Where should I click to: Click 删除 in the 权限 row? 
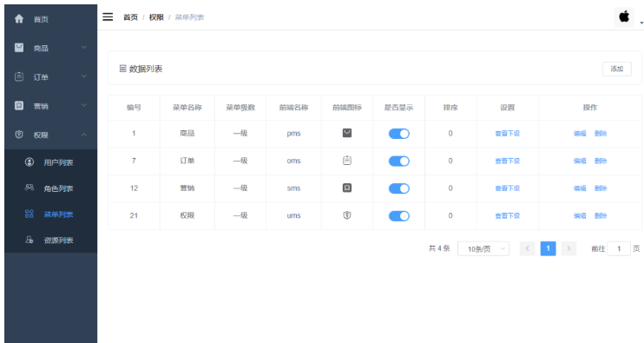click(601, 215)
